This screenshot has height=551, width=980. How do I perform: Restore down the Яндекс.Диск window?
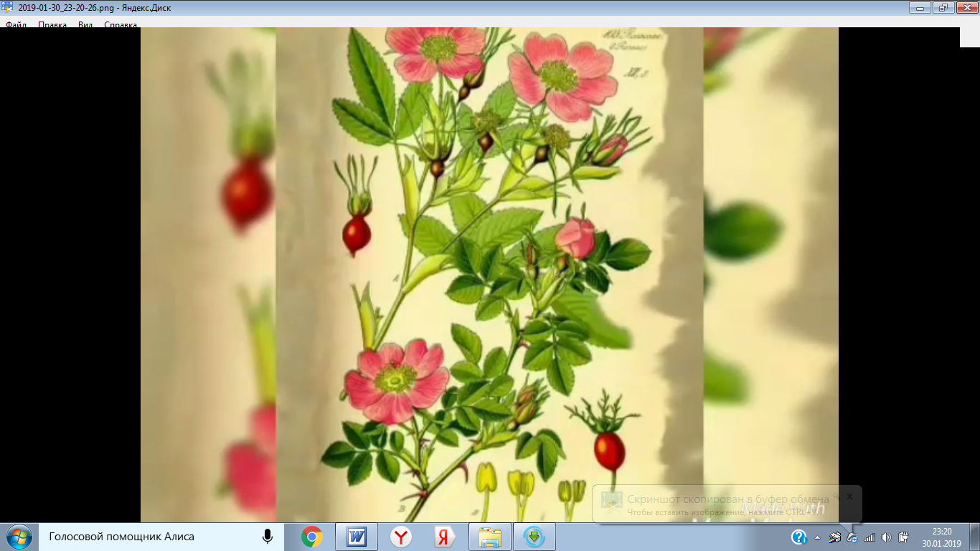click(x=942, y=7)
